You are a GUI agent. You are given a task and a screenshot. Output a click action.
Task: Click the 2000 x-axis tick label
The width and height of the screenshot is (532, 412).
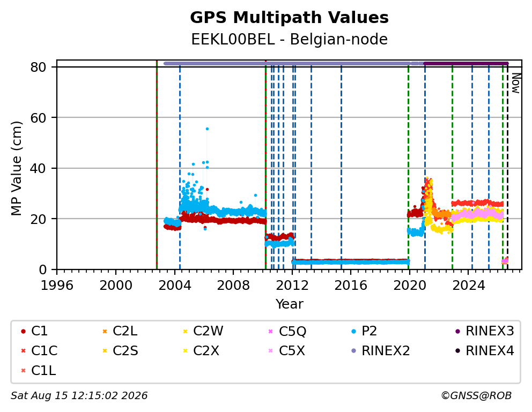[116, 286]
